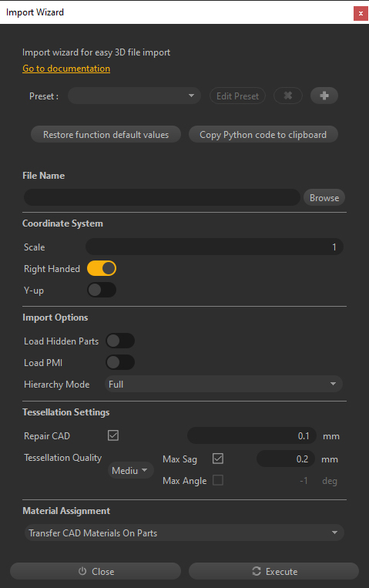Check the Max Angle checkbox
Image resolution: width=369 pixels, height=588 pixels.
(218, 480)
